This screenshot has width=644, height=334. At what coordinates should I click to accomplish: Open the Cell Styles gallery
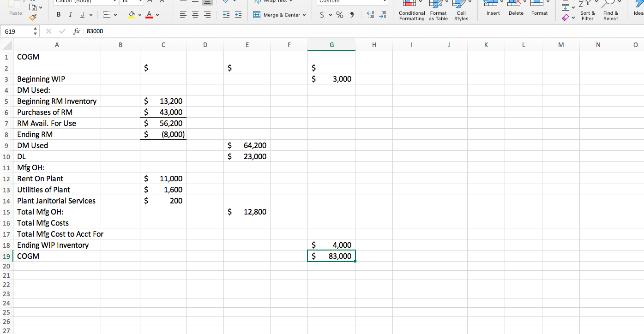[461, 11]
